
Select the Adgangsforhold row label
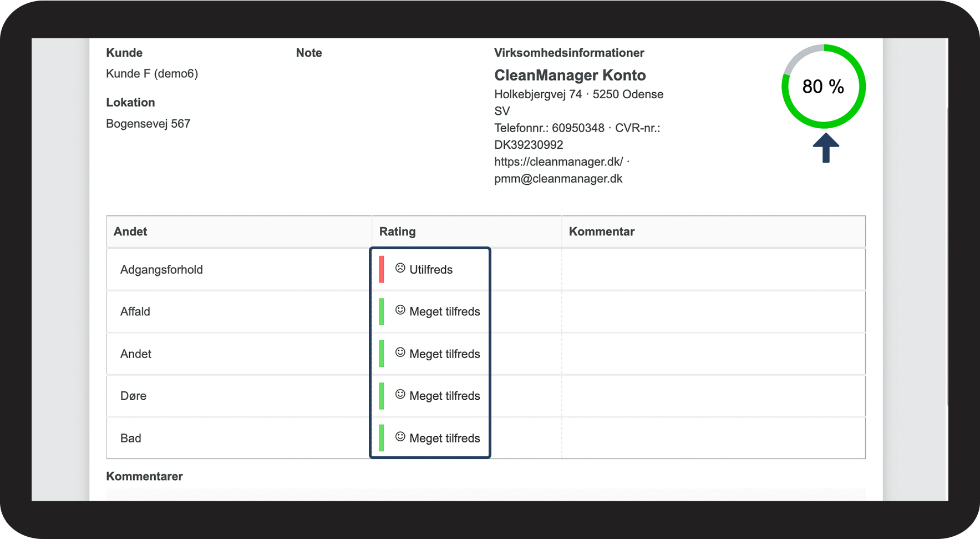pos(161,270)
